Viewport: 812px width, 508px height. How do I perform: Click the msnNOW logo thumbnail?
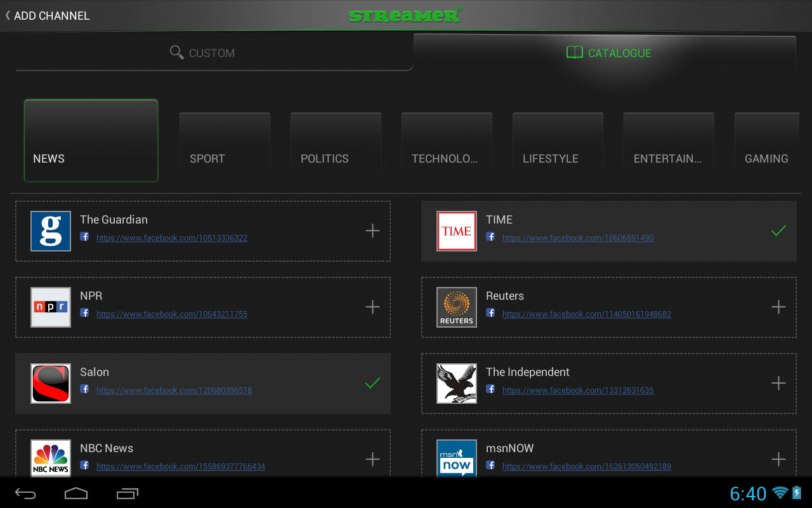(457, 458)
